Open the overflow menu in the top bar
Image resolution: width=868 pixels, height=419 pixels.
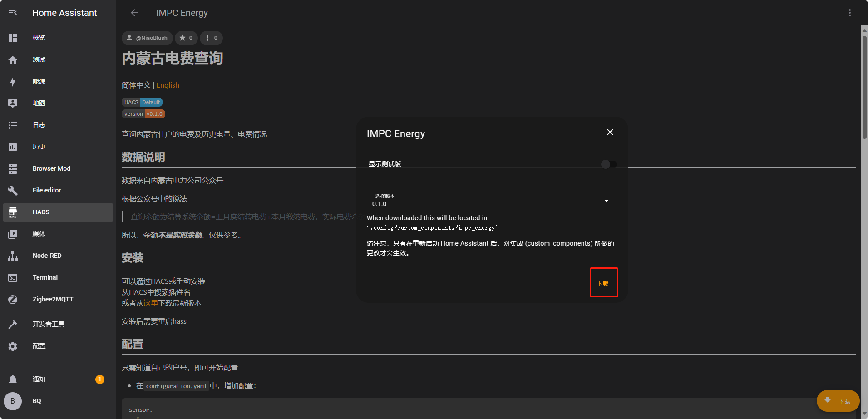coord(850,12)
